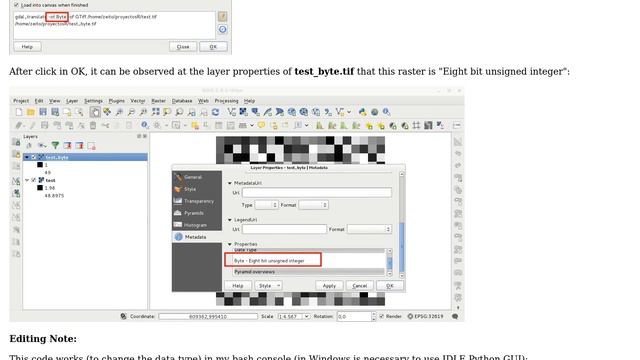Image resolution: width=640 pixels, height=360 pixels.
Task: Click the Delete Selected trash icon
Action: (93, 125)
